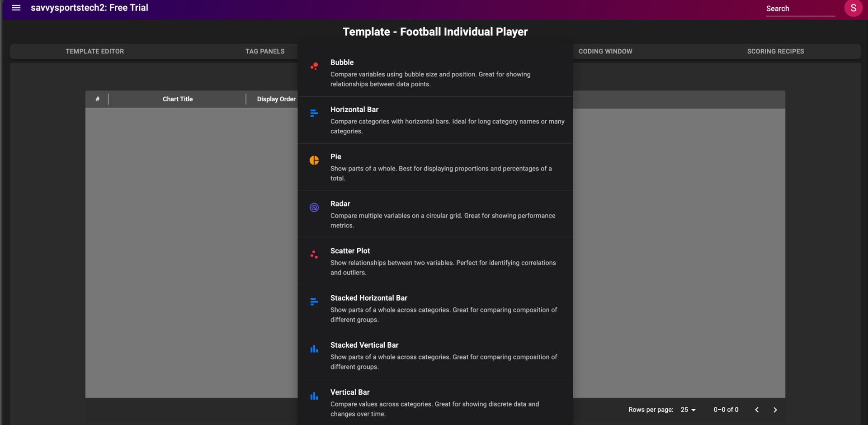The width and height of the screenshot is (868, 425).
Task: Click the orange Pie chart icon
Action: pos(314,161)
